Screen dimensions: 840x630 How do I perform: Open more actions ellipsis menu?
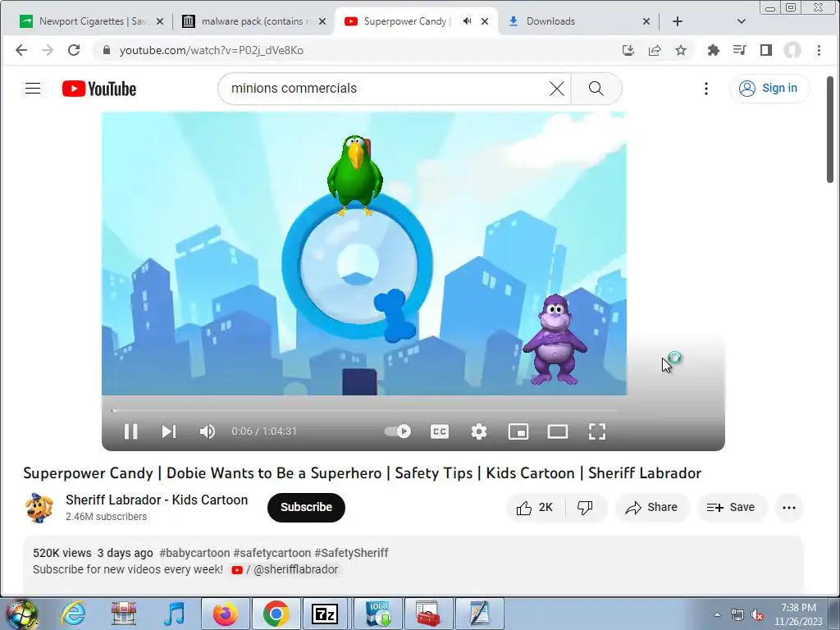click(x=788, y=507)
